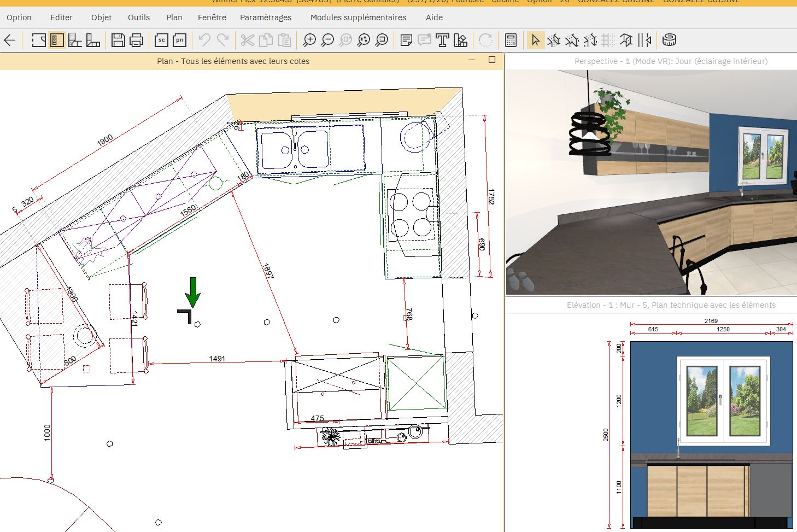Open the Paramètrages menu
Viewport: 797px width, 532px height.
point(265,17)
